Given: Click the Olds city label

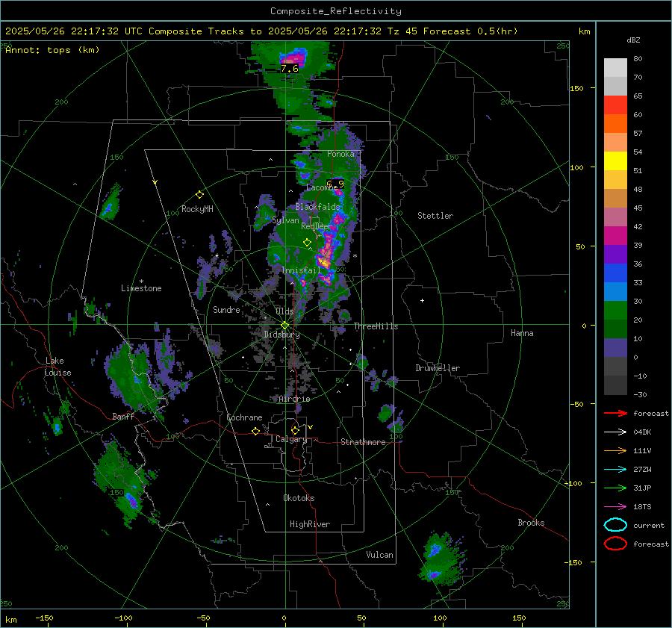Looking at the screenshot, I should coord(284,311).
